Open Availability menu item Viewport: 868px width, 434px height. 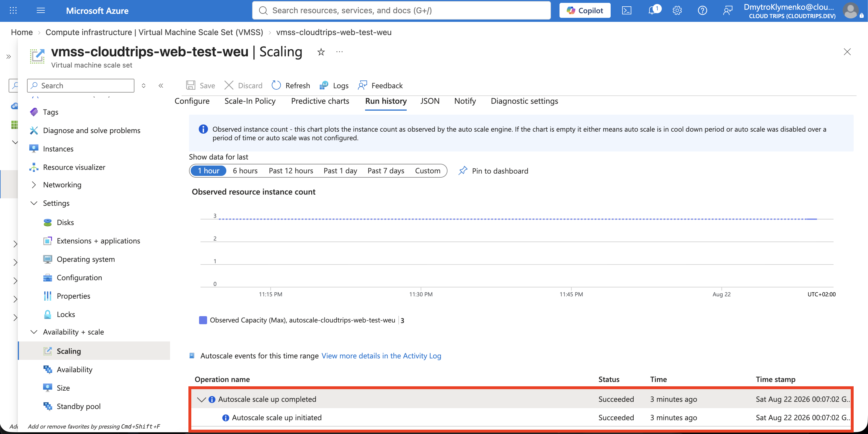coord(74,370)
